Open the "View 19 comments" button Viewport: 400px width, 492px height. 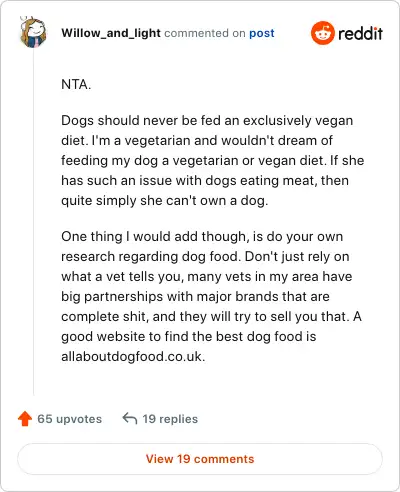tap(200, 459)
